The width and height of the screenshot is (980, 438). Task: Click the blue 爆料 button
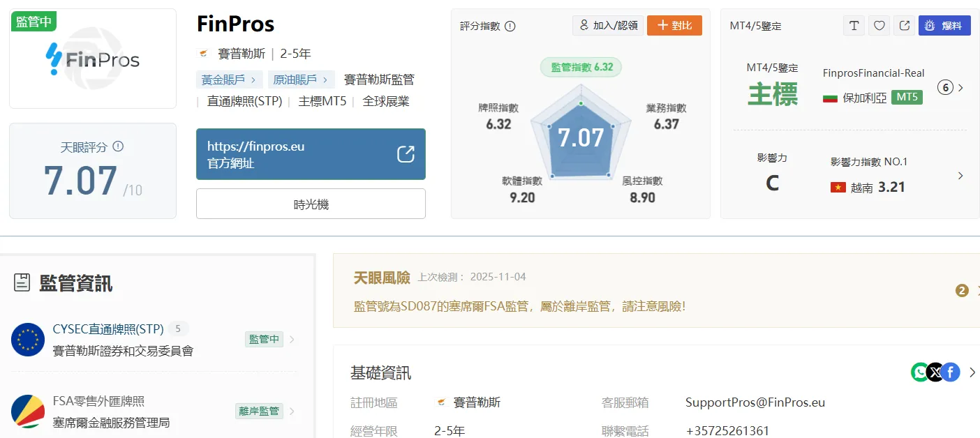coord(944,26)
